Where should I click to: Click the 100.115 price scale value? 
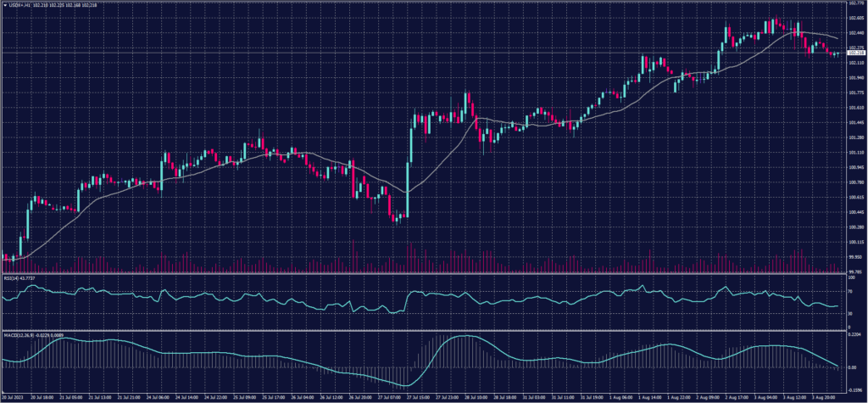854,242
